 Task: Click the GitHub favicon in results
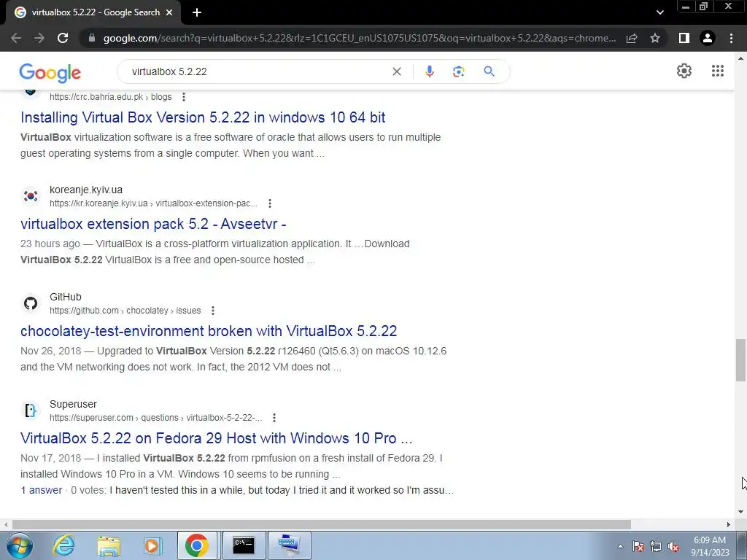[31, 303]
